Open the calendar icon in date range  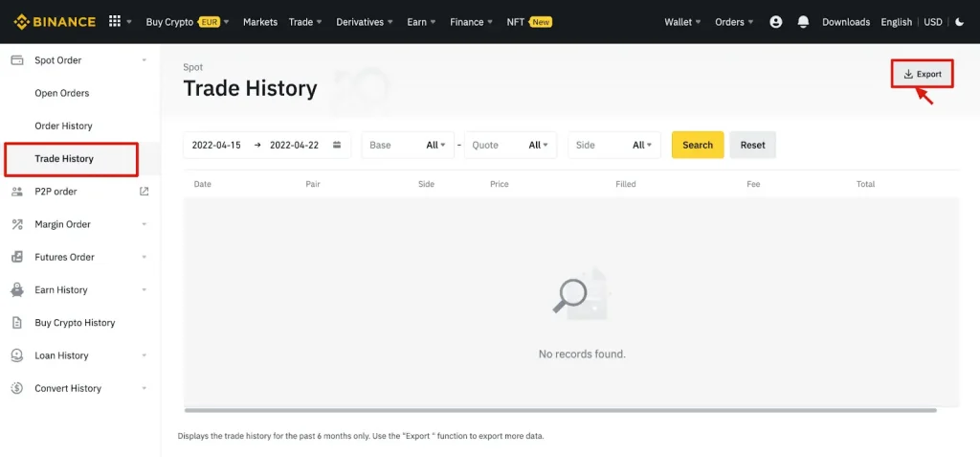(x=337, y=146)
